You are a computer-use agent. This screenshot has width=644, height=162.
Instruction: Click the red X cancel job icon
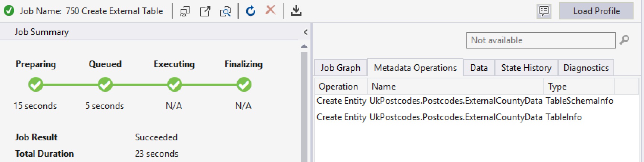tap(271, 10)
